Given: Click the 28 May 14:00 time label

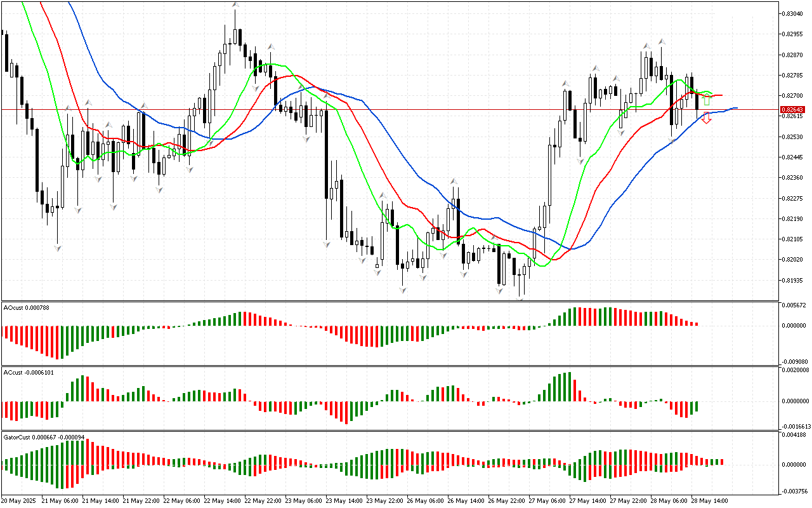Looking at the screenshot, I should click(710, 501).
